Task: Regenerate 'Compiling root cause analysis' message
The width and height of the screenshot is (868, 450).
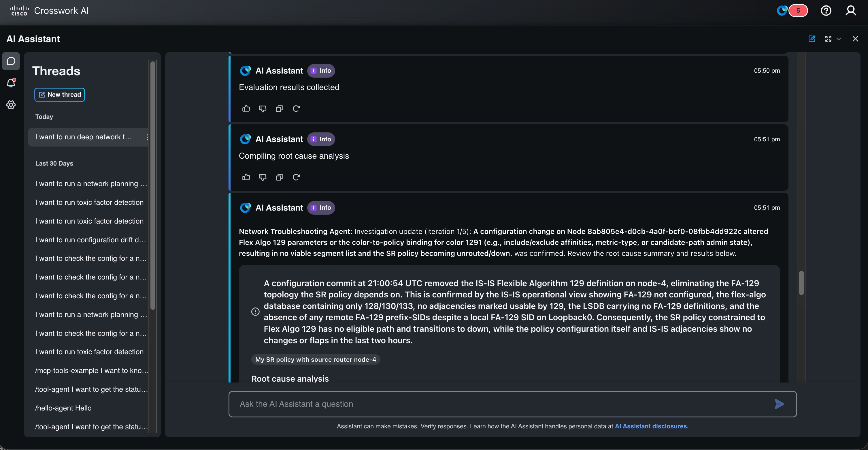Action: [296, 177]
